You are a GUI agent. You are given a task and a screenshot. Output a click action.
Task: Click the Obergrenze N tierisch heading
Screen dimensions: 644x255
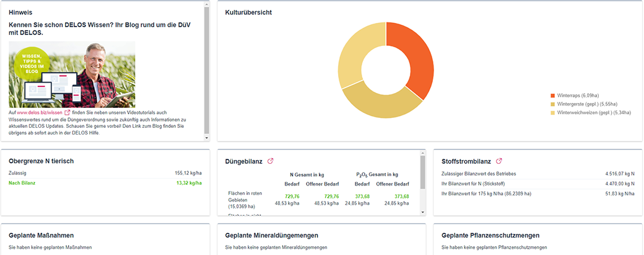(41, 161)
